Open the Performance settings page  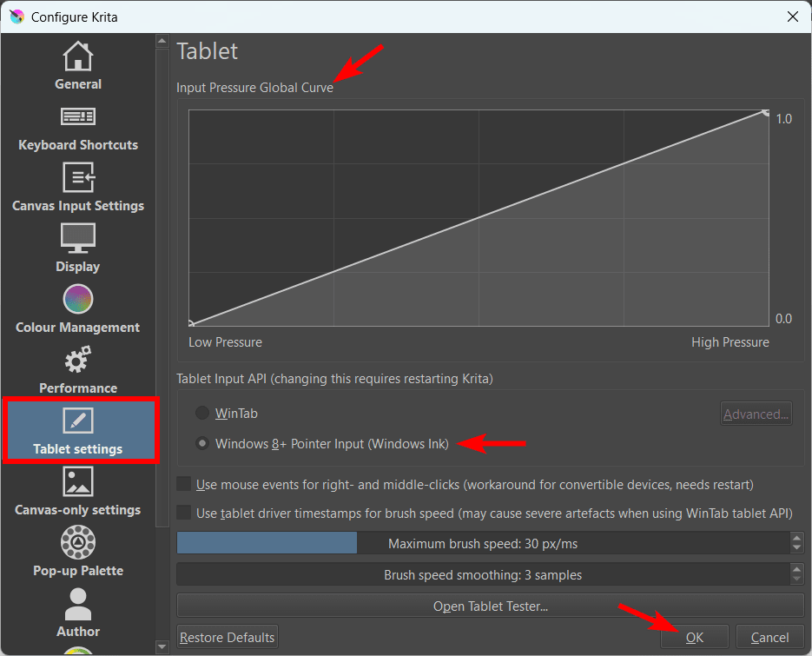77,369
